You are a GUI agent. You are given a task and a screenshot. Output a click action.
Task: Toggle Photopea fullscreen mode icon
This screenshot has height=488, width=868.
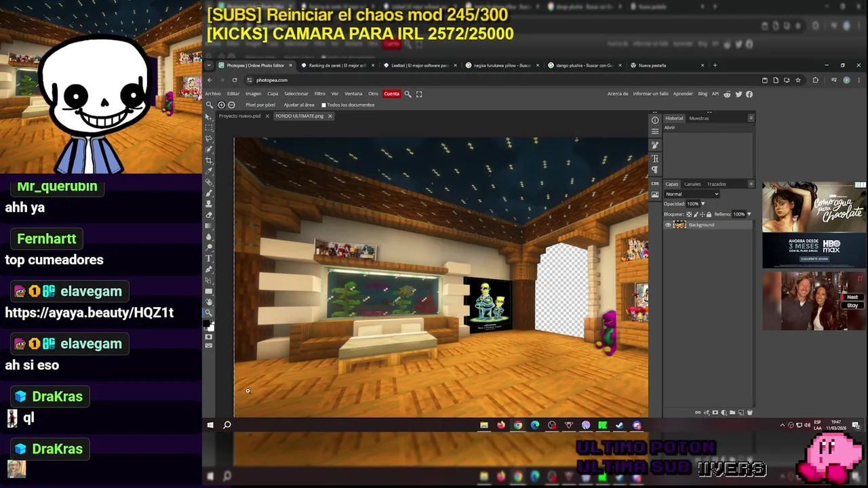[x=419, y=94]
